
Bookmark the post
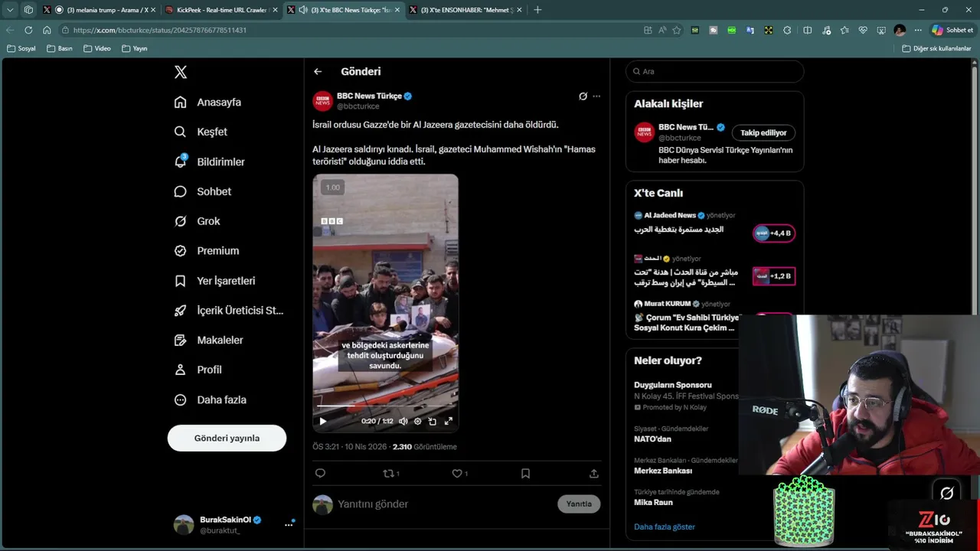tap(525, 474)
